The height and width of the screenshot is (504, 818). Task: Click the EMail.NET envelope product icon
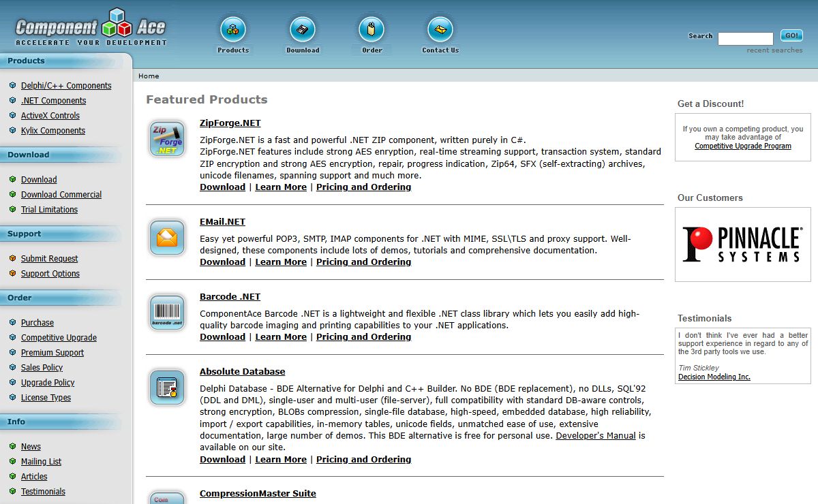167,238
